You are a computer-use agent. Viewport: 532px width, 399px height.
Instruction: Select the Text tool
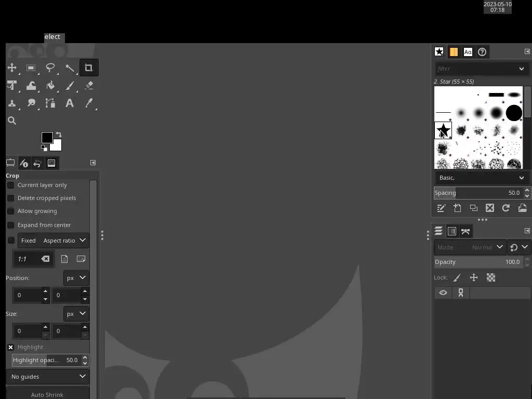point(70,103)
